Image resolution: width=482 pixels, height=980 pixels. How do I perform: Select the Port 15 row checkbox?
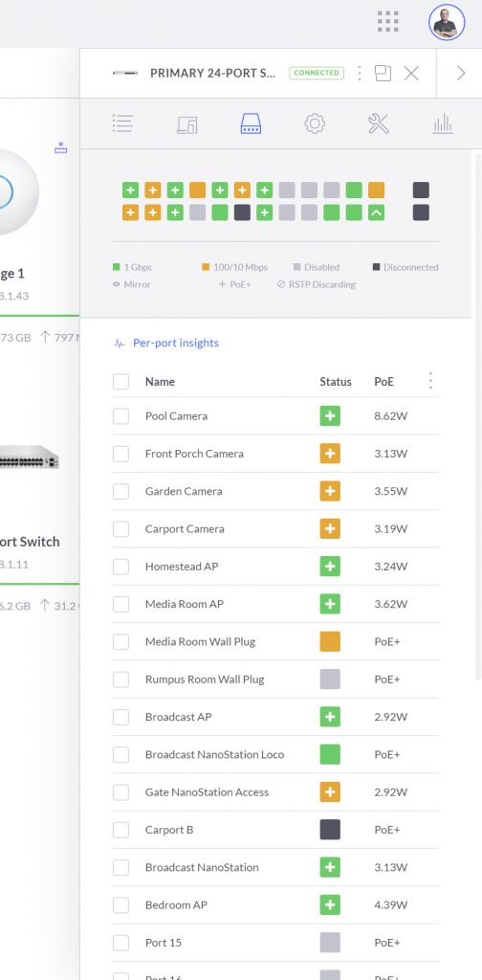tap(121, 943)
